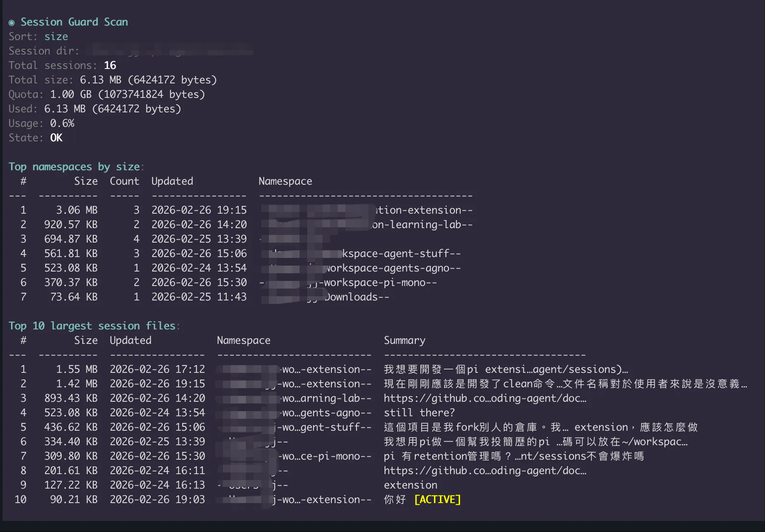The height and width of the screenshot is (532, 765).
Task: Click the '127.22 KB' session file size
Action: point(71,485)
